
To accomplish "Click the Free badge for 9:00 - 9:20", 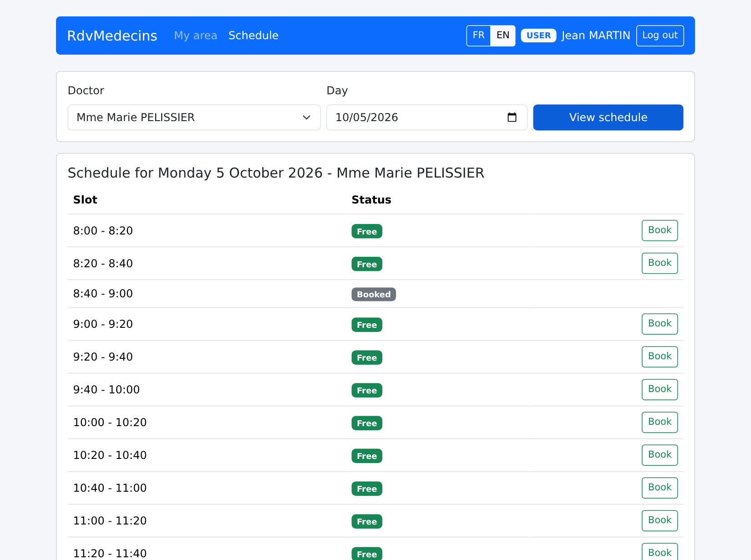I will (x=367, y=325).
